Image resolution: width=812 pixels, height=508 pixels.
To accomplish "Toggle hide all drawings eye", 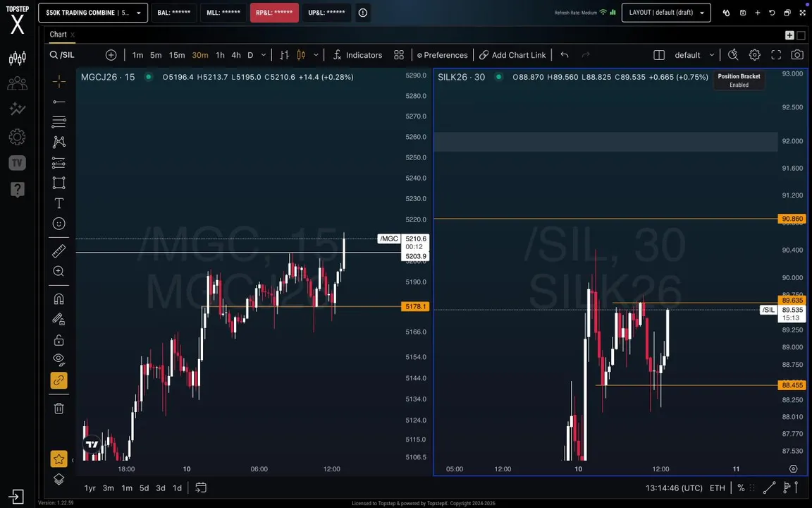I will [x=59, y=359].
